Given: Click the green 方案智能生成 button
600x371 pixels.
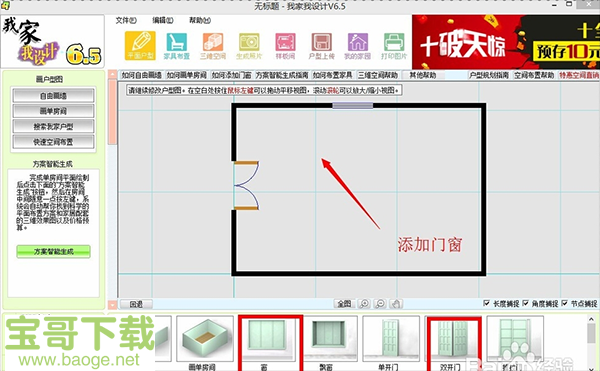Looking at the screenshot, I should [53, 252].
